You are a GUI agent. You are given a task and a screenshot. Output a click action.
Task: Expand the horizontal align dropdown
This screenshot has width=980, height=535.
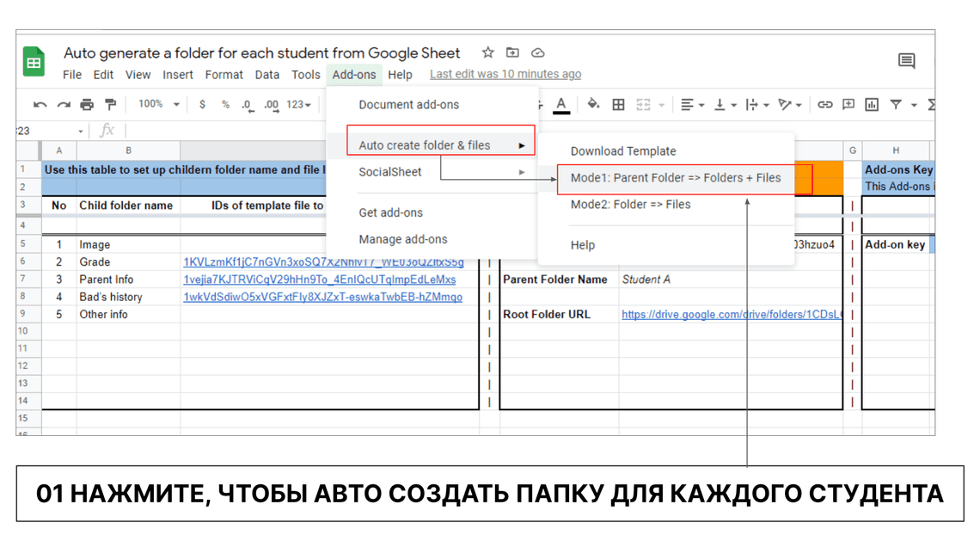pyautogui.click(x=692, y=105)
